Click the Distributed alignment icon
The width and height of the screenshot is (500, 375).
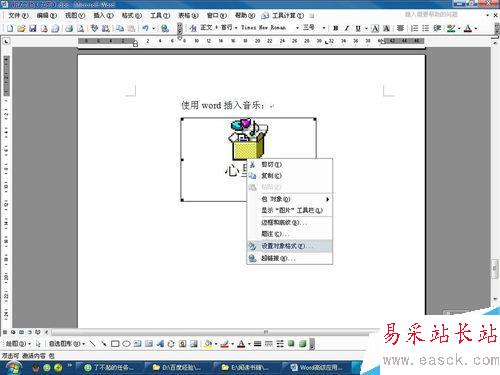point(400,28)
